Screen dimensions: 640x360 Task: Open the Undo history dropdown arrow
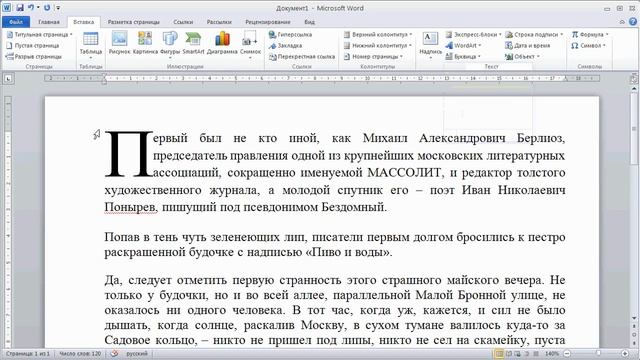coord(38,8)
